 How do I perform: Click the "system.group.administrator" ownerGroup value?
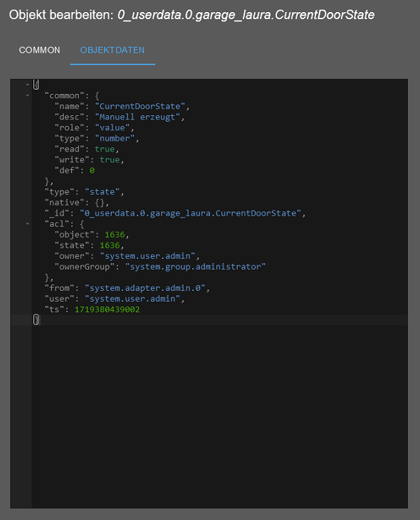(195, 267)
